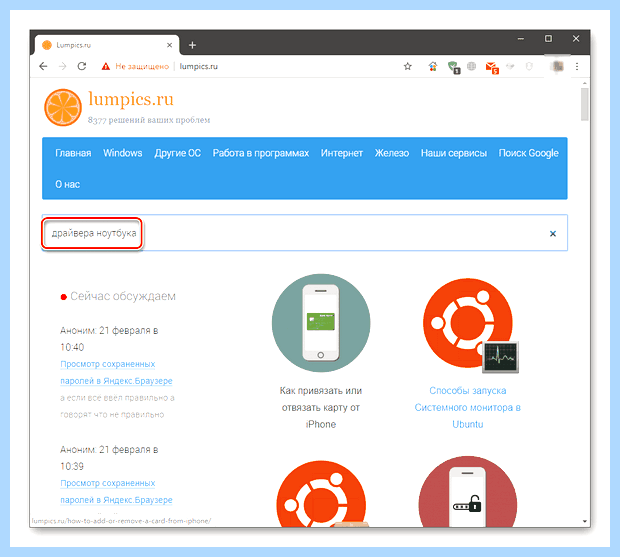620x557 pixels.
Task: Open Просмотр сохраненных паролей link under 10:39
Action: (116, 491)
